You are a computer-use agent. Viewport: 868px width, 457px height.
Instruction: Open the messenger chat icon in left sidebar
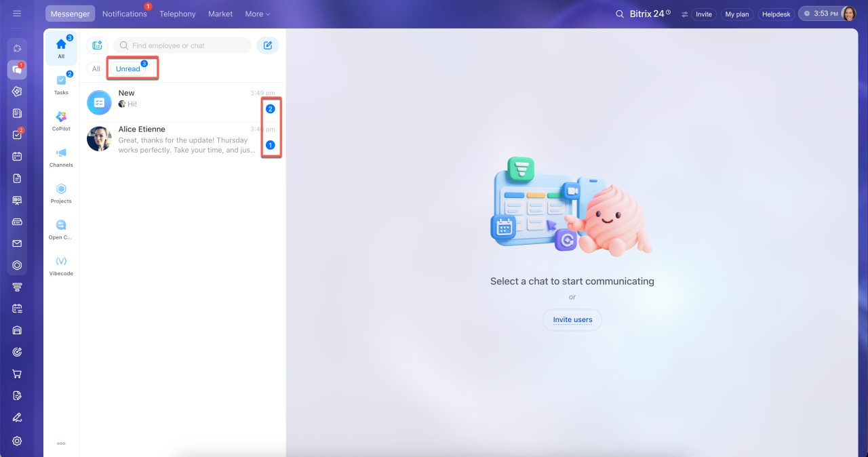coord(17,69)
